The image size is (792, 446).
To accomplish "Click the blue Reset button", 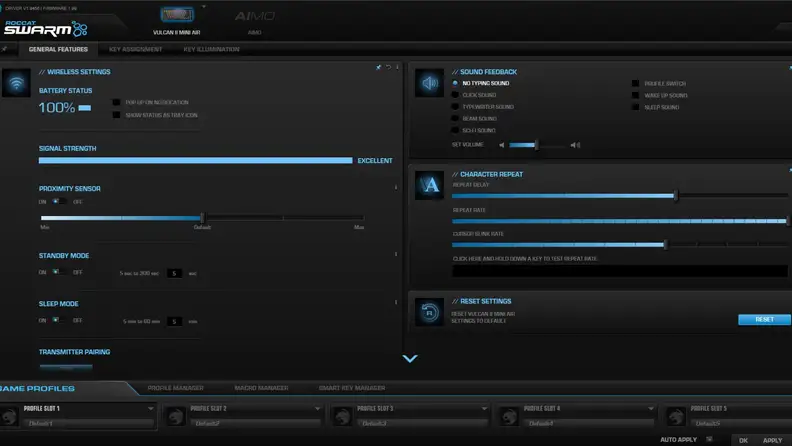I will pos(764,319).
